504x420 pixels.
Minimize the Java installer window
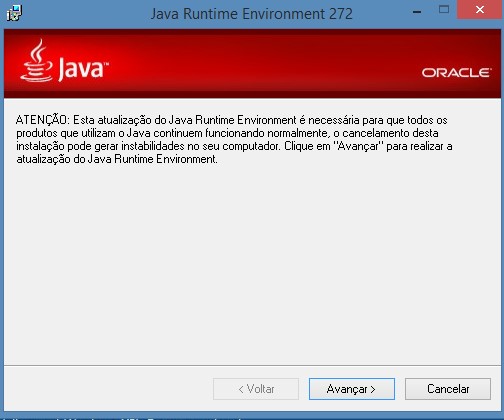(x=417, y=12)
